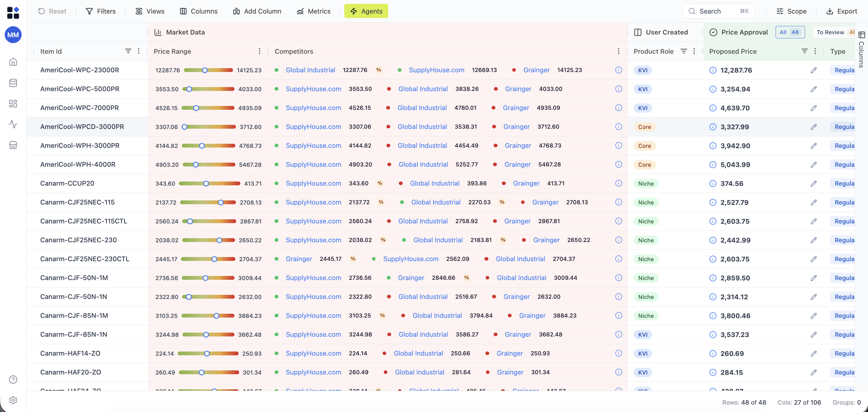Image resolution: width=868 pixels, height=412 pixels.
Task: Open Grainger link in Canarm-CJF25NEC-230CTL row
Action: (x=299, y=259)
